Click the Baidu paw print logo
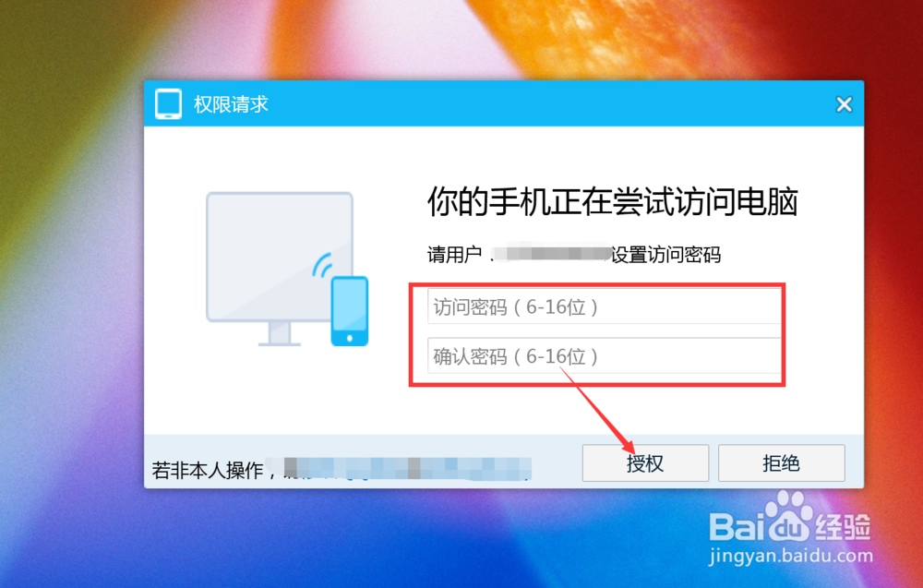Screen dimensions: 923x588 point(787,516)
